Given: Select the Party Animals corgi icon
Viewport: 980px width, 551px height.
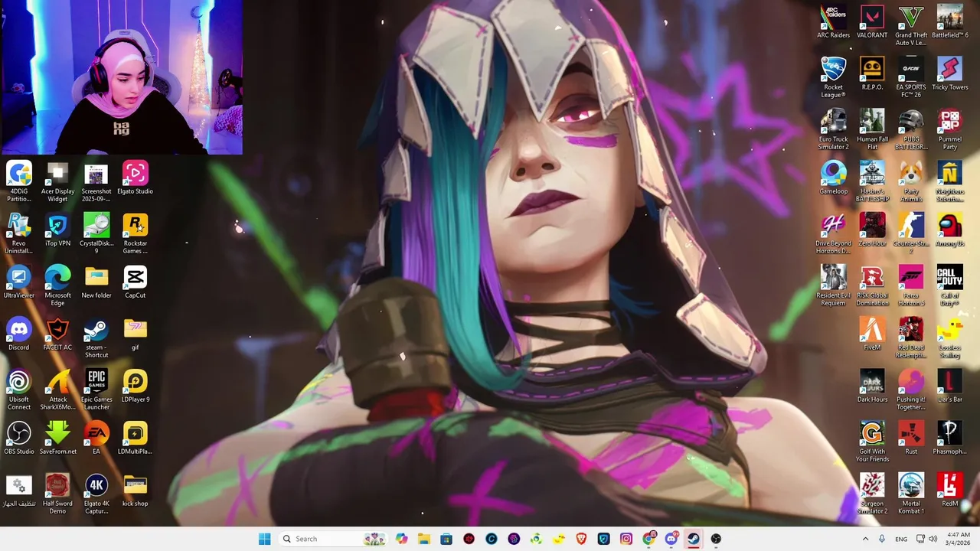Looking at the screenshot, I should [911, 181].
